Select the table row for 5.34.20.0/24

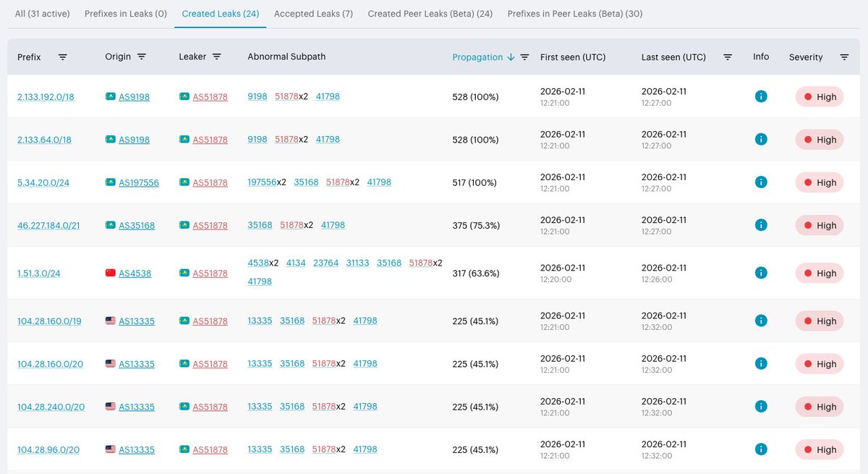(434, 182)
